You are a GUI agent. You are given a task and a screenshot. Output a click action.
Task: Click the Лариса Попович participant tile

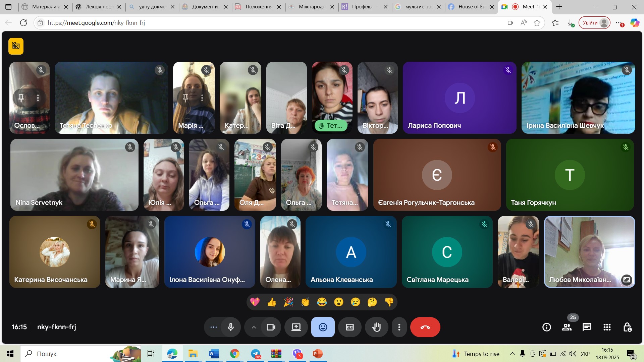(x=459, y=98)
